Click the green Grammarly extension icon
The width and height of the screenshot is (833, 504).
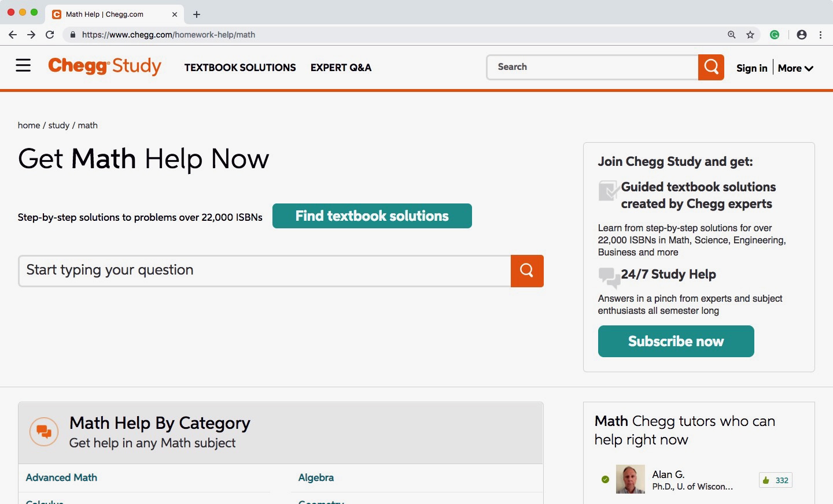775,35
